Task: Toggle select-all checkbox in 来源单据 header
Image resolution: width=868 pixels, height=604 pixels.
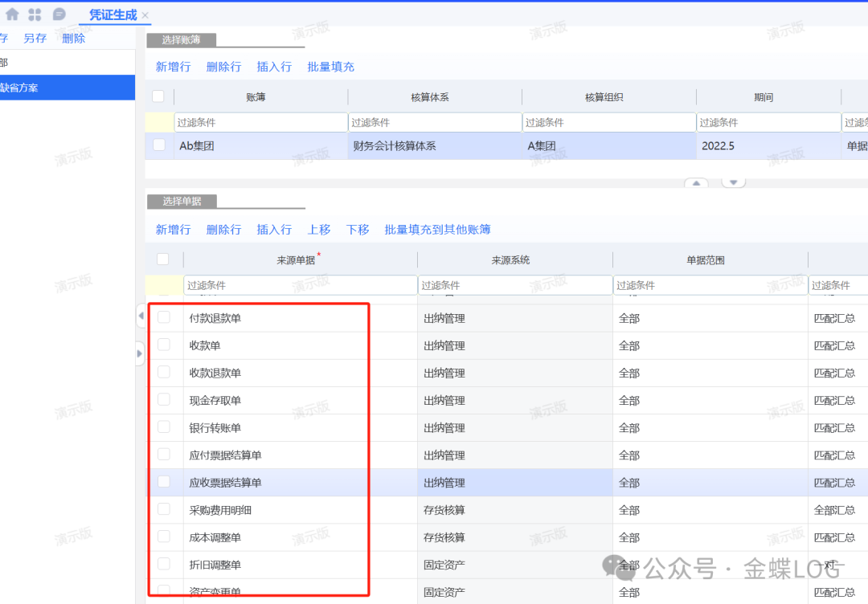Action: click(x=163, y=259)
